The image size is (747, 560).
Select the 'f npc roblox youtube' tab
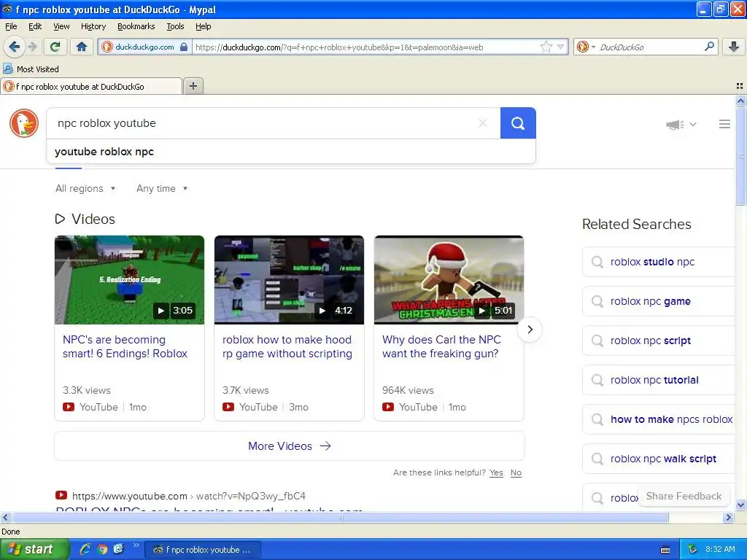pos(91,86)
